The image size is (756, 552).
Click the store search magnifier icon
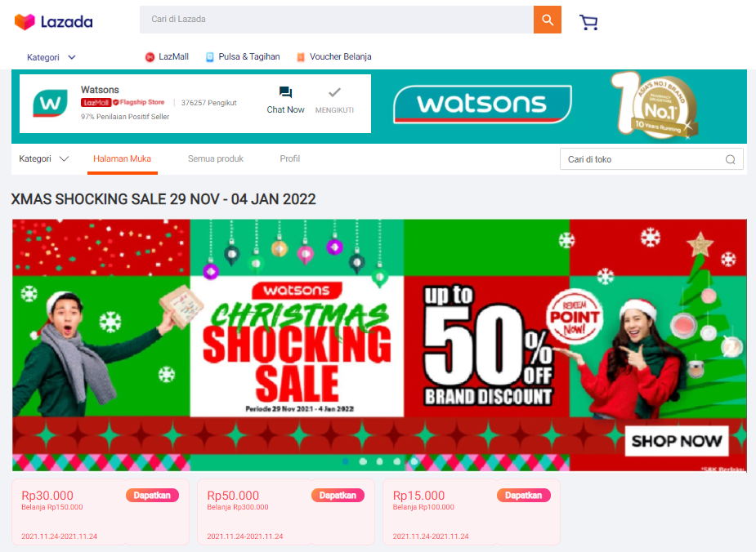(731, 159)
